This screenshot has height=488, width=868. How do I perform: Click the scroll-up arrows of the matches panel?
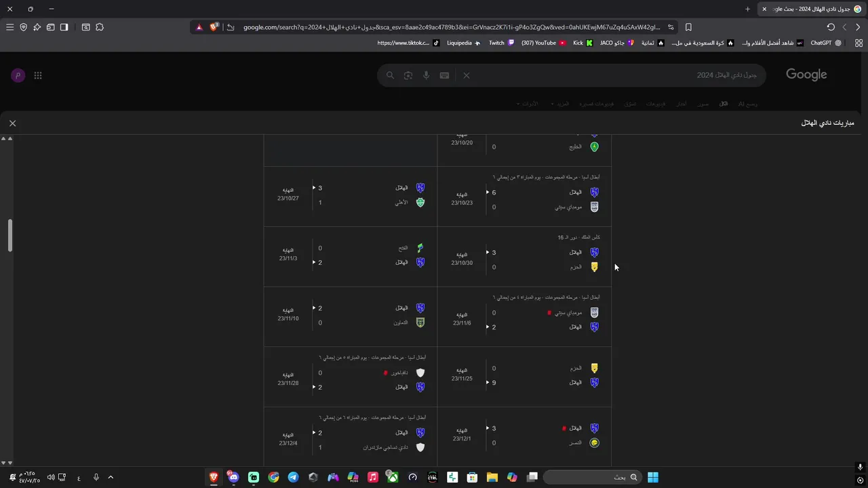7,138
